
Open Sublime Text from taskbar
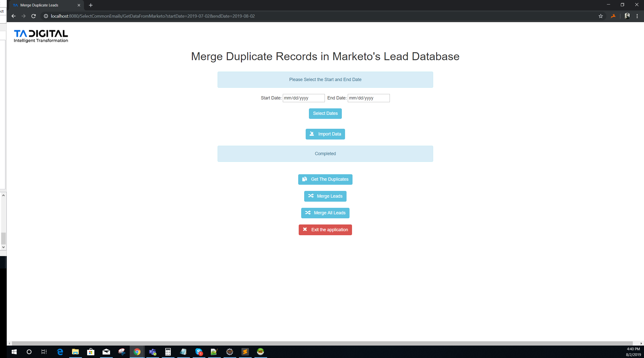tap(245, 352)
